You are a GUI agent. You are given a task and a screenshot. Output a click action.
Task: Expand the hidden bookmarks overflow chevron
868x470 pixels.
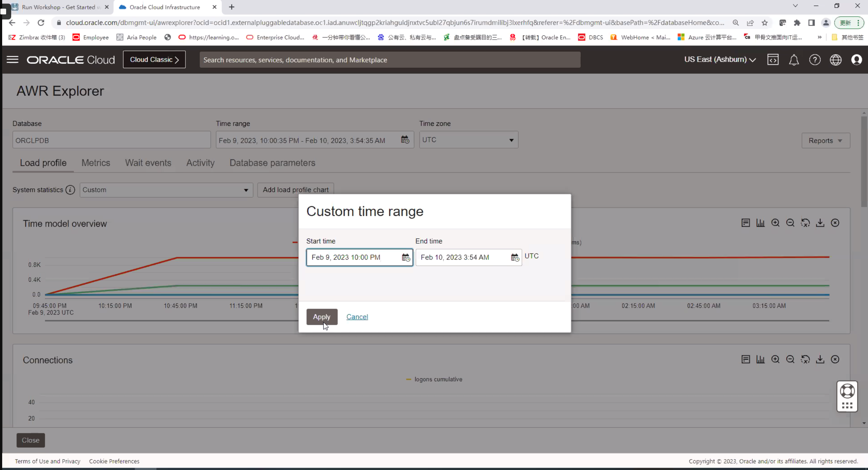click(x=820, y=37)
